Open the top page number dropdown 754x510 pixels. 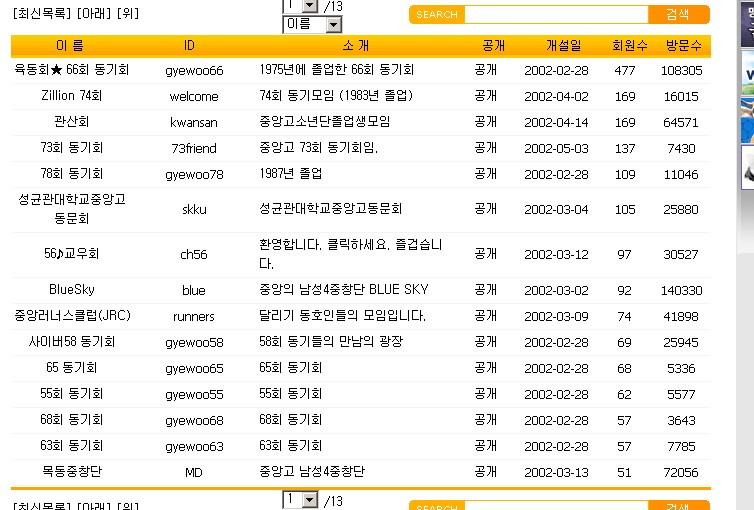pyautogui.click(x=308, y=6)
